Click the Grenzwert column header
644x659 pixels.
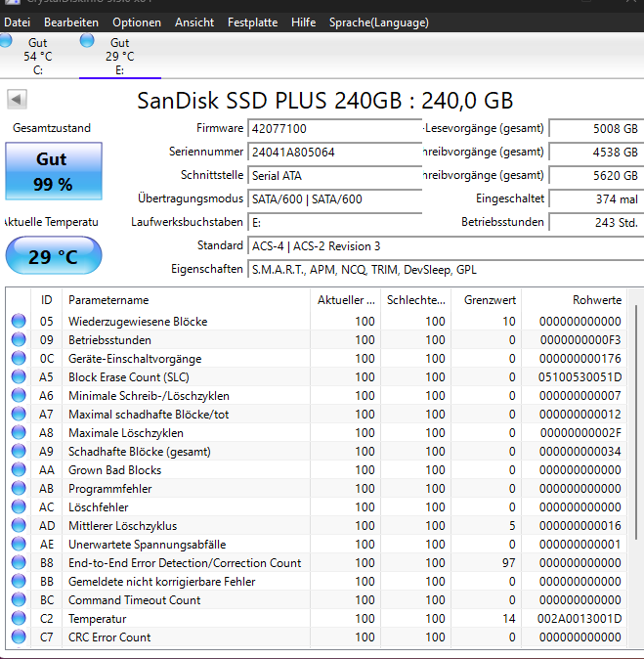(487, 300)
